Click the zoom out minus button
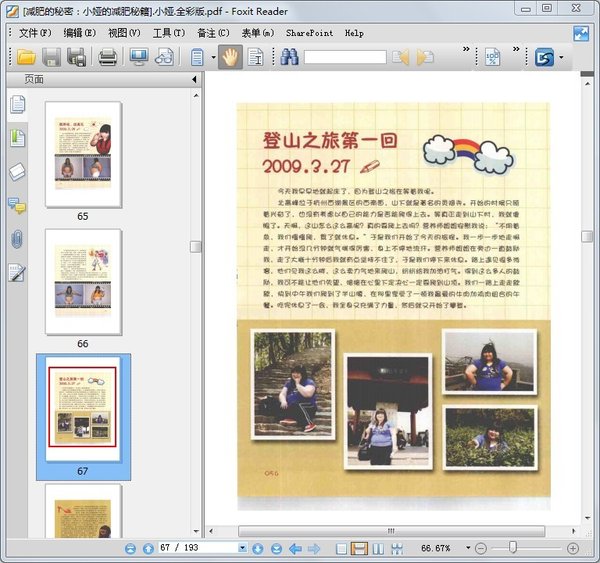 tap(480, 548)
